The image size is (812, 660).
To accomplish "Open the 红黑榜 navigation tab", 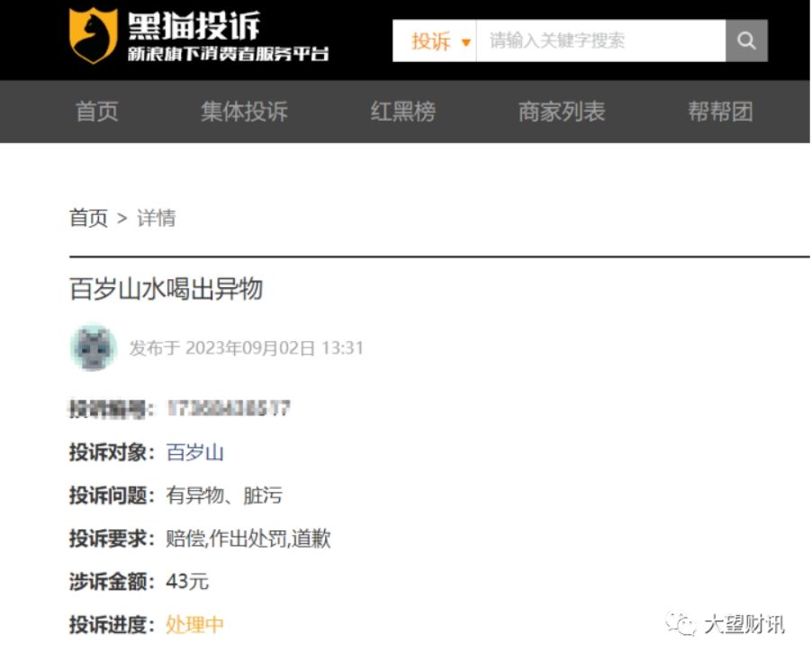I will [x=403, y=112].
